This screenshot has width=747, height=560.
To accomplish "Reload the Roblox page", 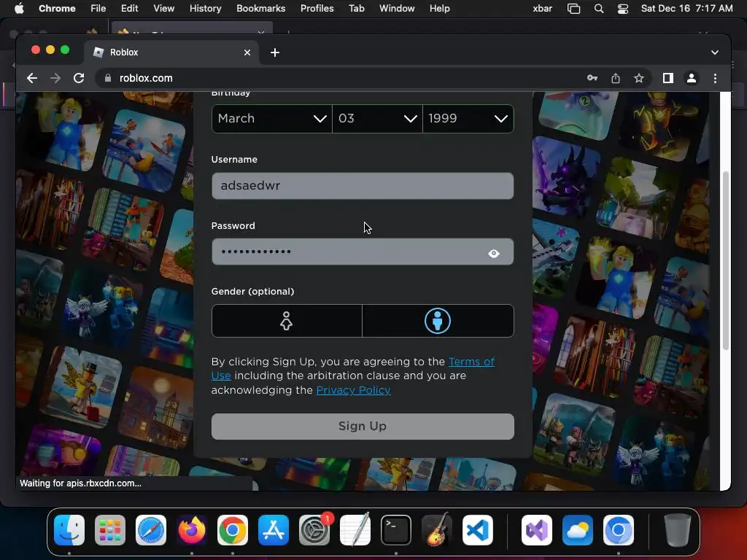I will coord(79,78).
